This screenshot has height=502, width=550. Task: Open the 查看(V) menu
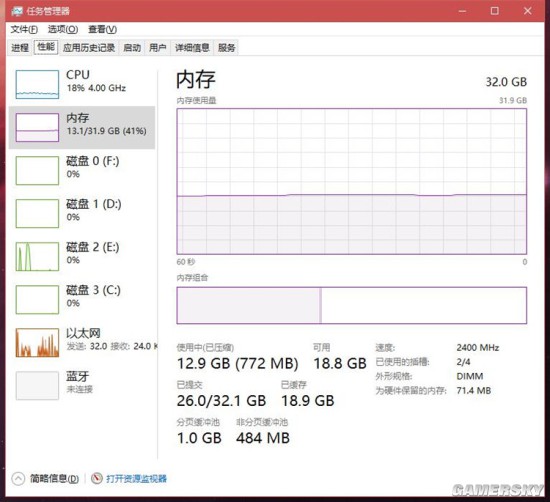point(102,29)
